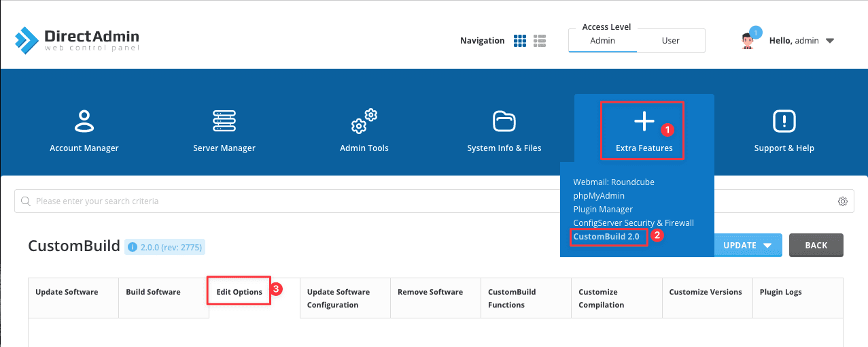Switch to Build Software tab
Image resolution: width=868 pixels, height=347 pixels.
pos(153,292)
